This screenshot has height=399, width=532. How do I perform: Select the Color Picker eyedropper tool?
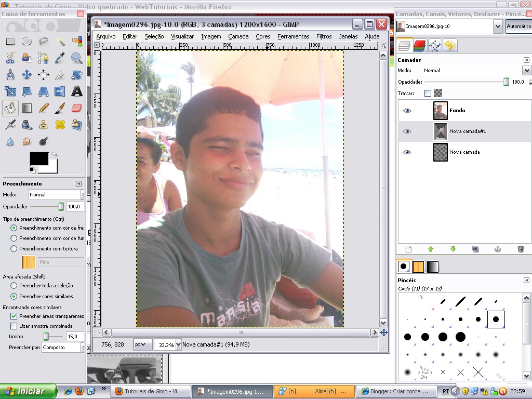[x=60, y=58]
